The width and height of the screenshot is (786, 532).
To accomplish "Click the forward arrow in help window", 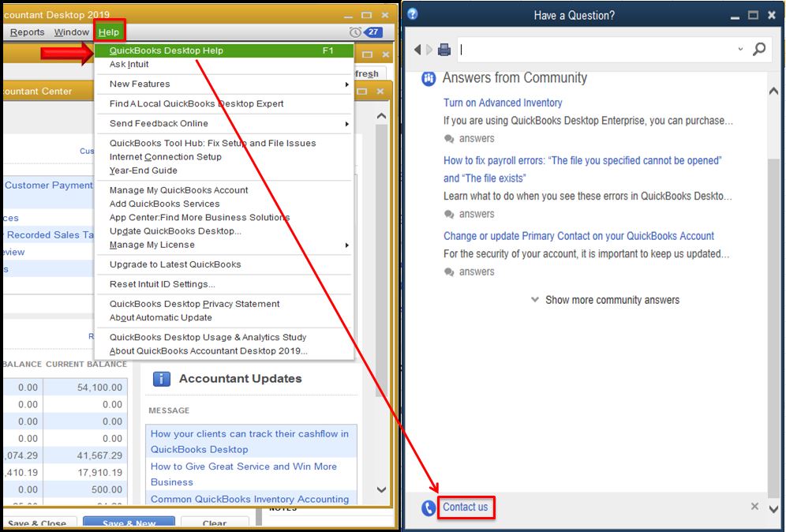I will click(x=429, y=50).
